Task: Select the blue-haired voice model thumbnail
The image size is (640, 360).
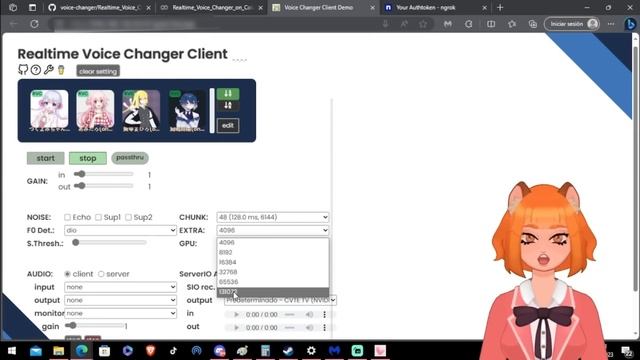Action: pyautogui.click(x=187, y=110)
